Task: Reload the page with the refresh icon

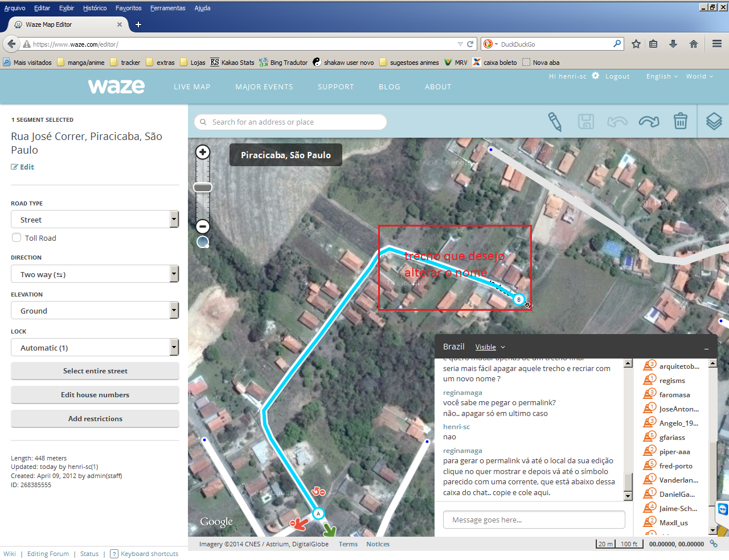Action: (470, 44)
